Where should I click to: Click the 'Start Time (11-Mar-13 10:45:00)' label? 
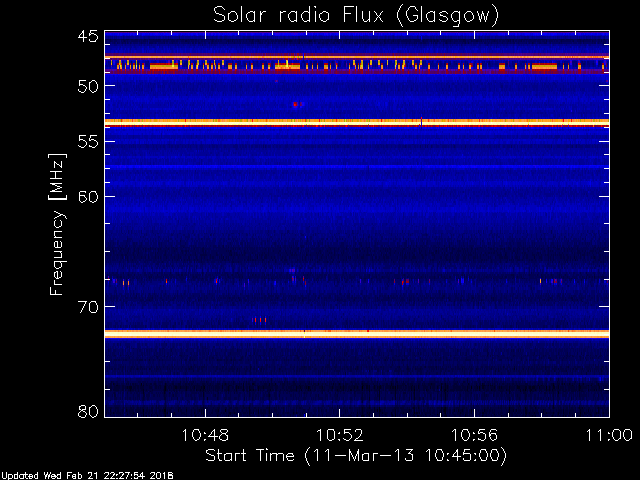[x=356, y=455]
